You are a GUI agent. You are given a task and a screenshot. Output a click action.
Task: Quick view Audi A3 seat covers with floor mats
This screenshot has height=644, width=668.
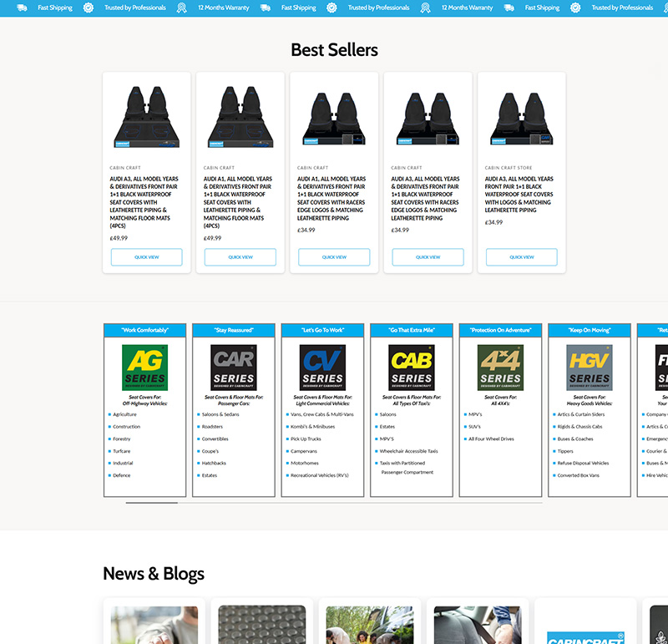coord(147,257)
